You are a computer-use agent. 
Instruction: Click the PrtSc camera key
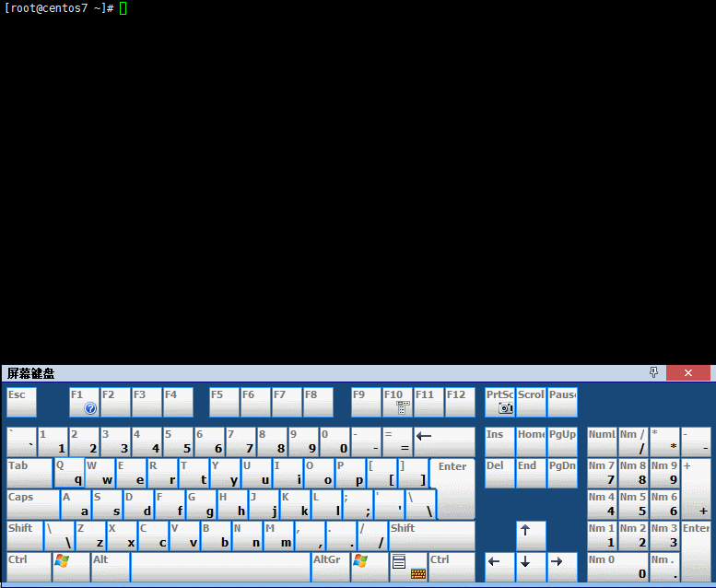pyautogui.click(x=499, y=402)
